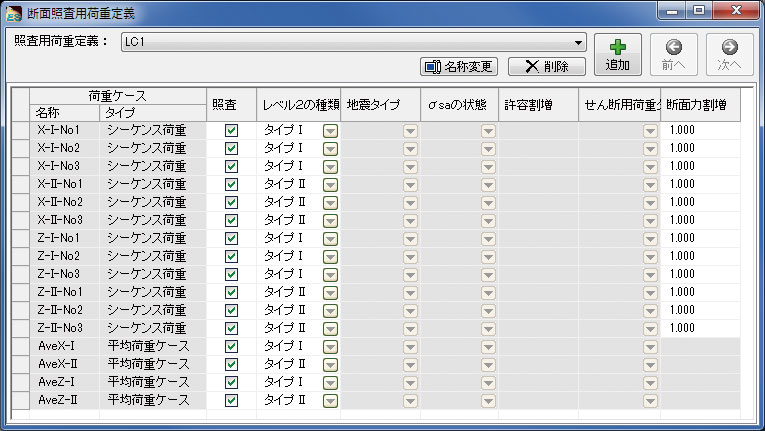
Task: Click the 照査 column header
Action: pos(231,104)
